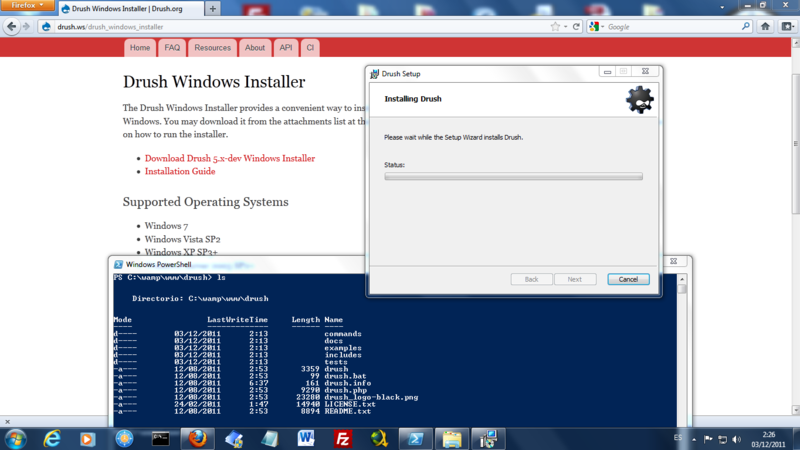This screenshot has width=800, height=450.
Task: Click the installation status progress bar
Action: tap(513, 176)
